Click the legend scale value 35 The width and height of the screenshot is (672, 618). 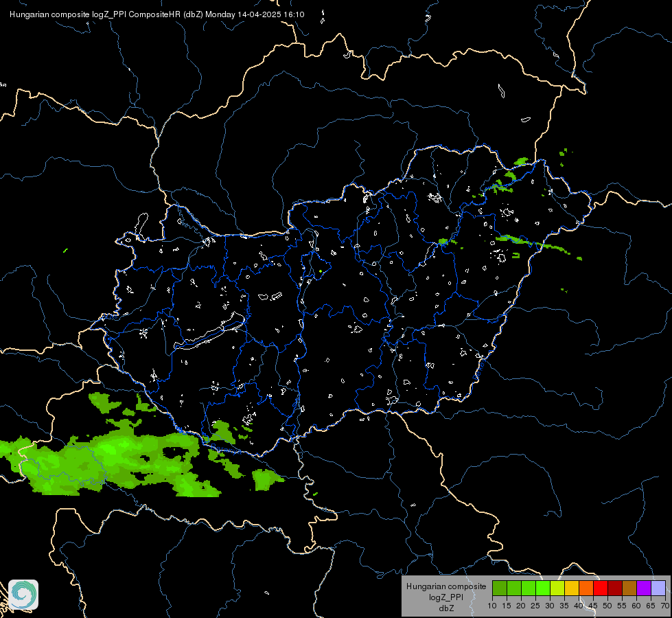(x=564, y=606)
